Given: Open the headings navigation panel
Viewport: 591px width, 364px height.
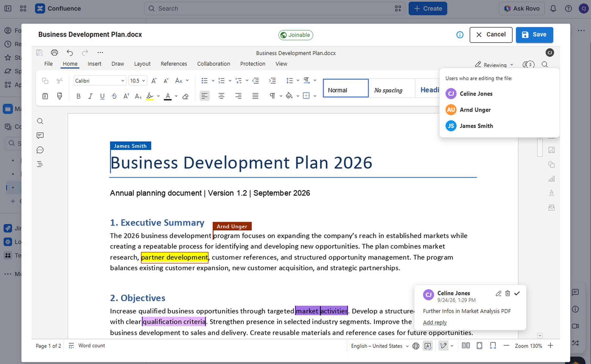Looking at the screenshot, I should click(40, 164).
